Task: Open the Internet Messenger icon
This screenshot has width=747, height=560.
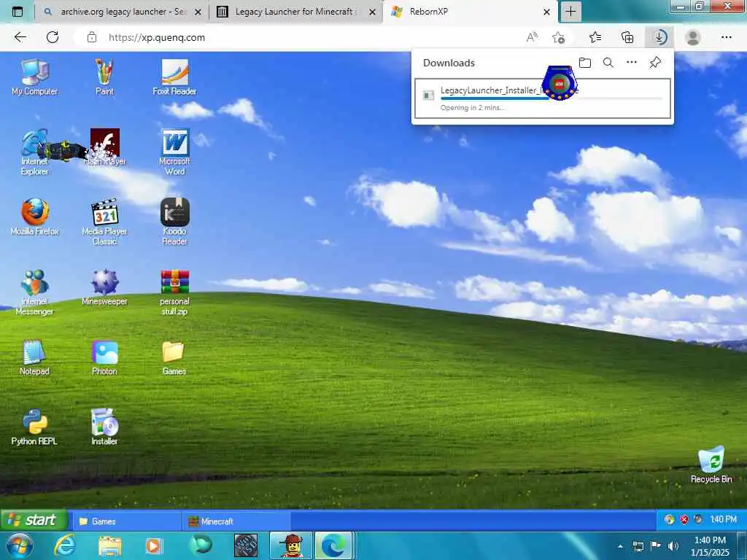Action: pyautogui.click(x=34, y=292)
